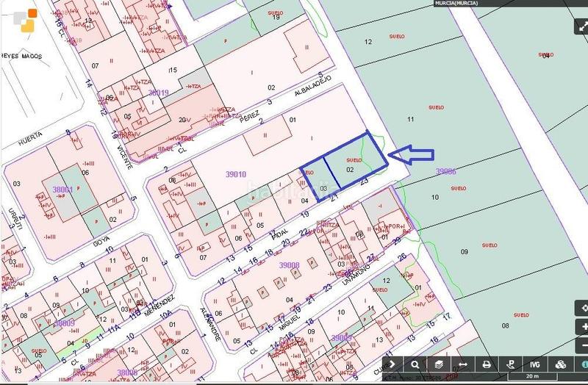Toggle fullscreen map view

pos(581,26)
